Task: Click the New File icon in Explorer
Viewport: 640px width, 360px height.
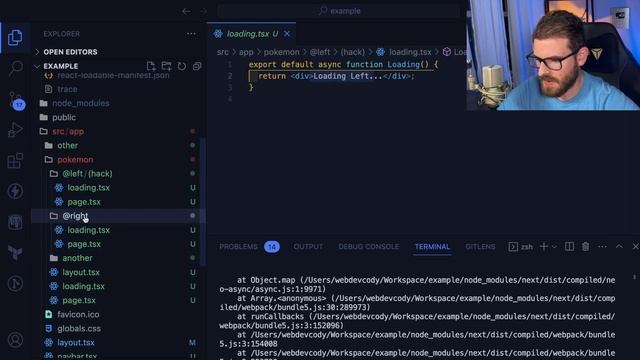Action: tap(151, 66)
